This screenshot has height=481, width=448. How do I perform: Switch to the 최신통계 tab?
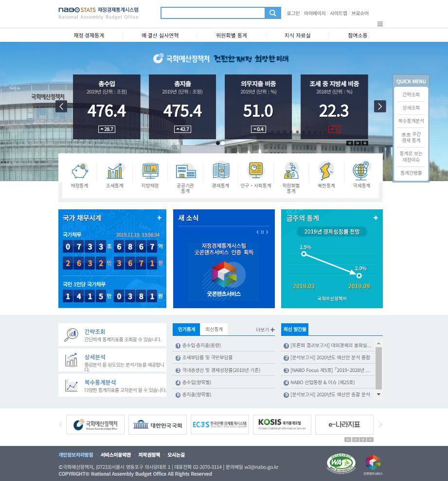pos(214,330)
